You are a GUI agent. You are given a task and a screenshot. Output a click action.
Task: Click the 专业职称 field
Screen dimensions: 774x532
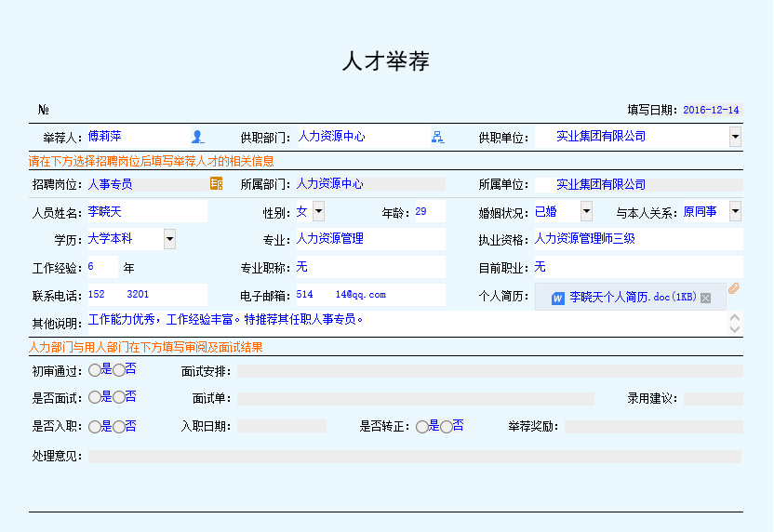pyautogui.click(x=370, y=267)
